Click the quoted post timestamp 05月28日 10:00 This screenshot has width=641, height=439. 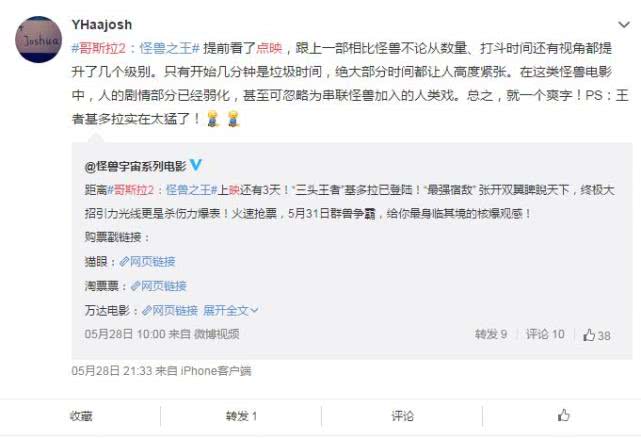125,334
